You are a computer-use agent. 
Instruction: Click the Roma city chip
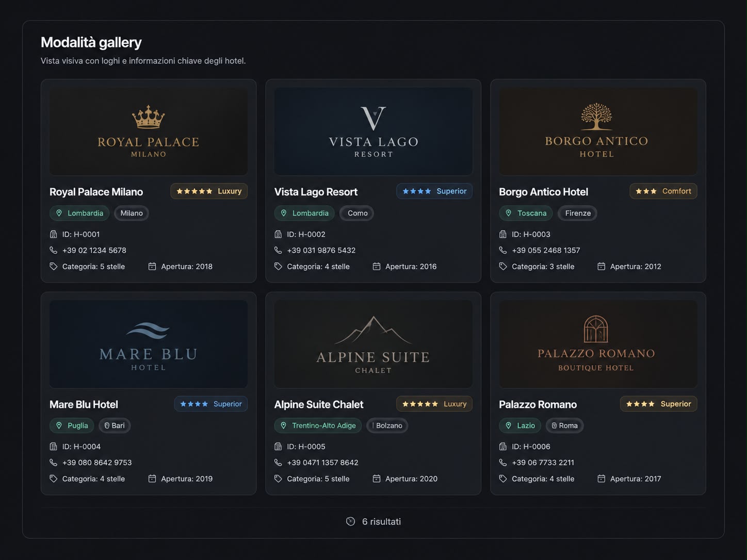[564, 425]
